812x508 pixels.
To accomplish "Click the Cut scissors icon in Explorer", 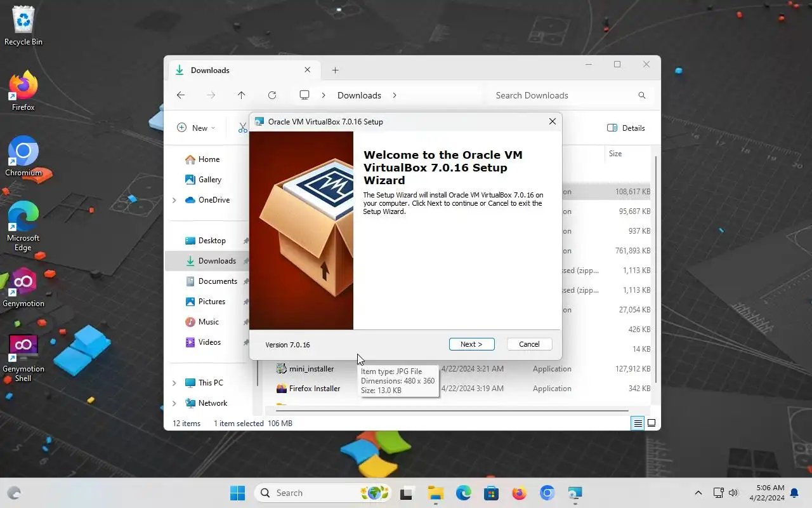I will click(x=242, y=128).
